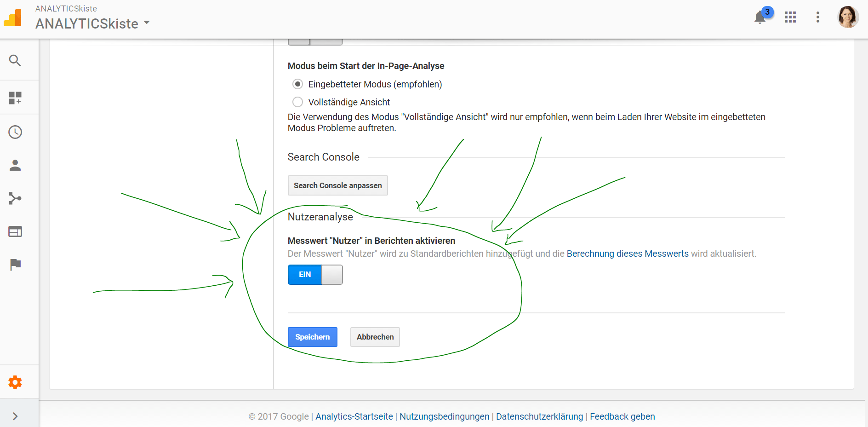868x427 pixels.
Task: Open the notifications bell
Action: pyautogui.click(x=760, y=17)
